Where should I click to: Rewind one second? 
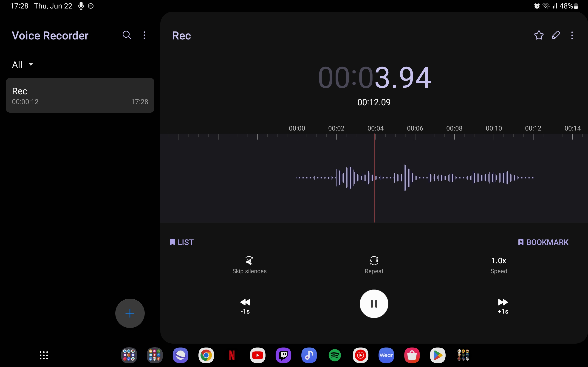(x=245, y=306)
